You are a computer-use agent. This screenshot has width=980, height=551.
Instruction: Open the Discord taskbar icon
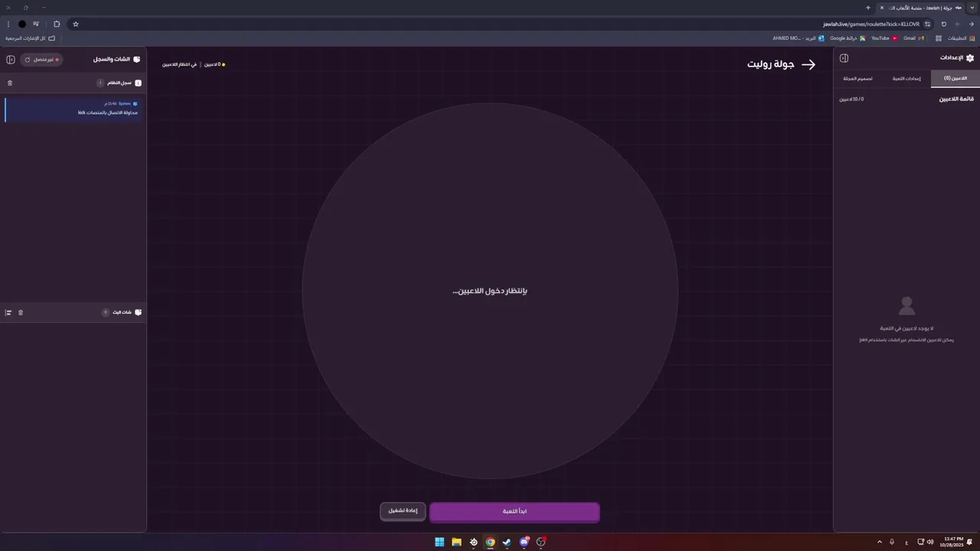click(524, 542)
